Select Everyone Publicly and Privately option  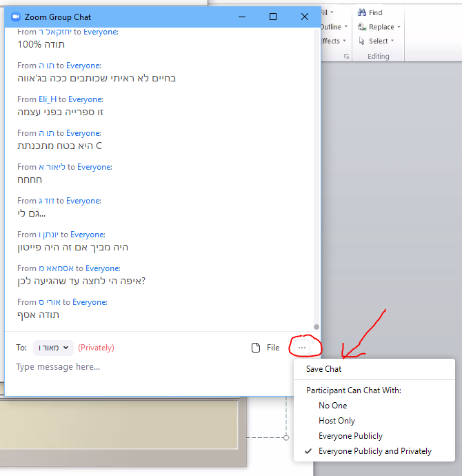(374, 451)
